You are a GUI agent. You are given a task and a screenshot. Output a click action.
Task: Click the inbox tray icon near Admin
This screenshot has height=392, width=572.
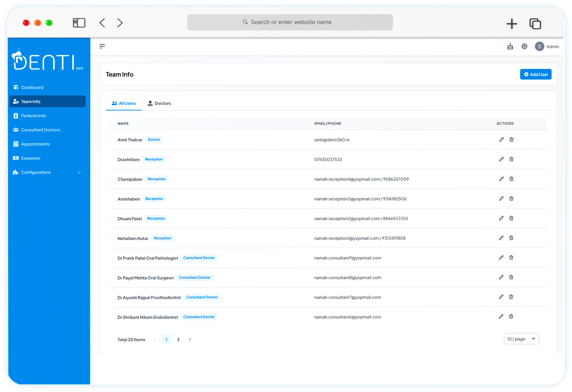pos(510,46)
